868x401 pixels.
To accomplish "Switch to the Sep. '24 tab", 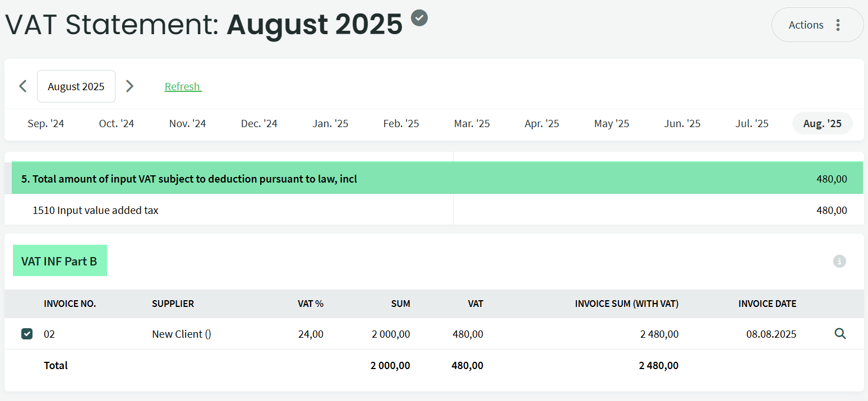I will coord(46,124).
